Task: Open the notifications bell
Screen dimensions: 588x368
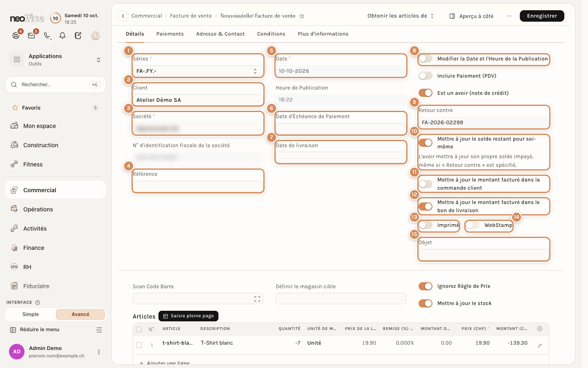Action: 62,36
